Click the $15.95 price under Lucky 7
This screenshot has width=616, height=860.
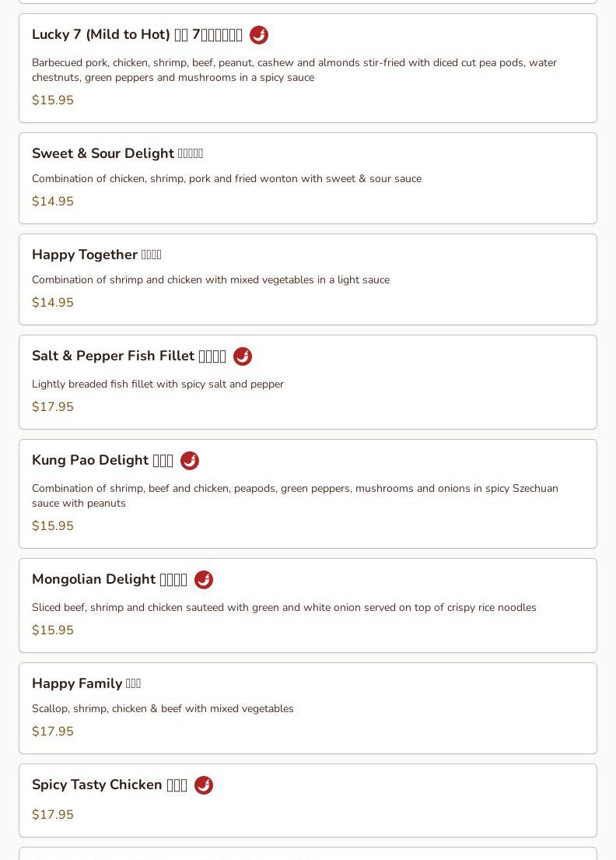coord(53,100)
